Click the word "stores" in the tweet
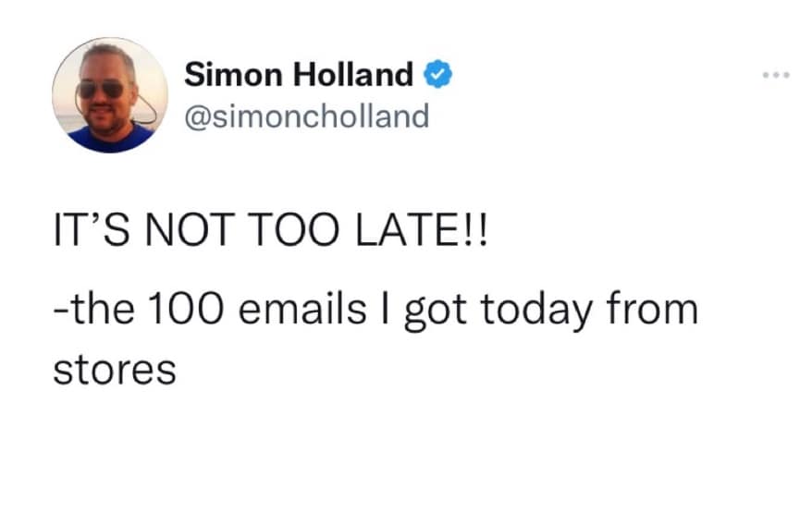Image resolution: width=812 pixels, height=525 pixels. point(113,370)
